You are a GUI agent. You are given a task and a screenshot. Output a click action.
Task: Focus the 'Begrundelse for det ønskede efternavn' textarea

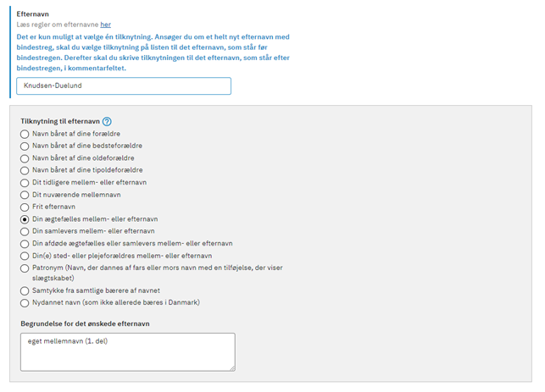[128, 352]
